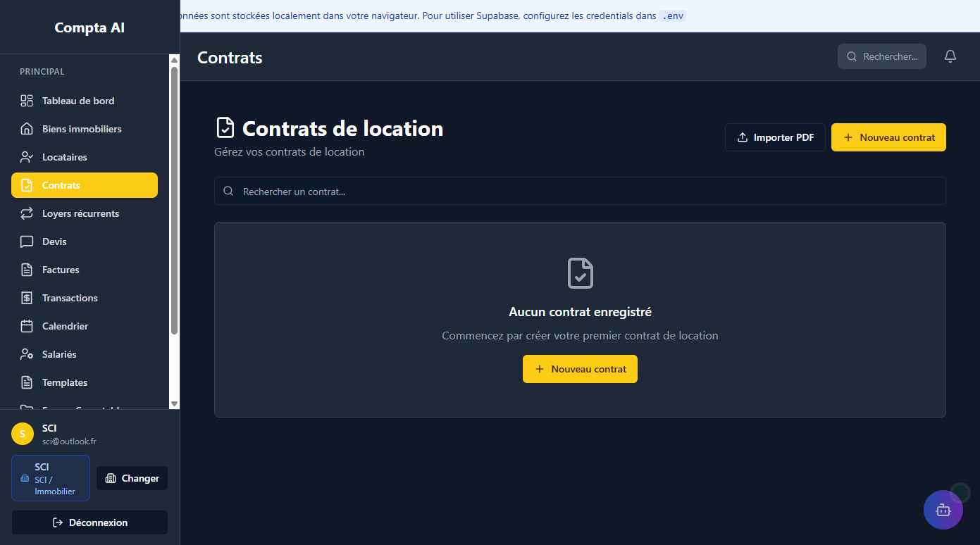
Task: Click the Locataires person icon
Action: tap(27, 157)
